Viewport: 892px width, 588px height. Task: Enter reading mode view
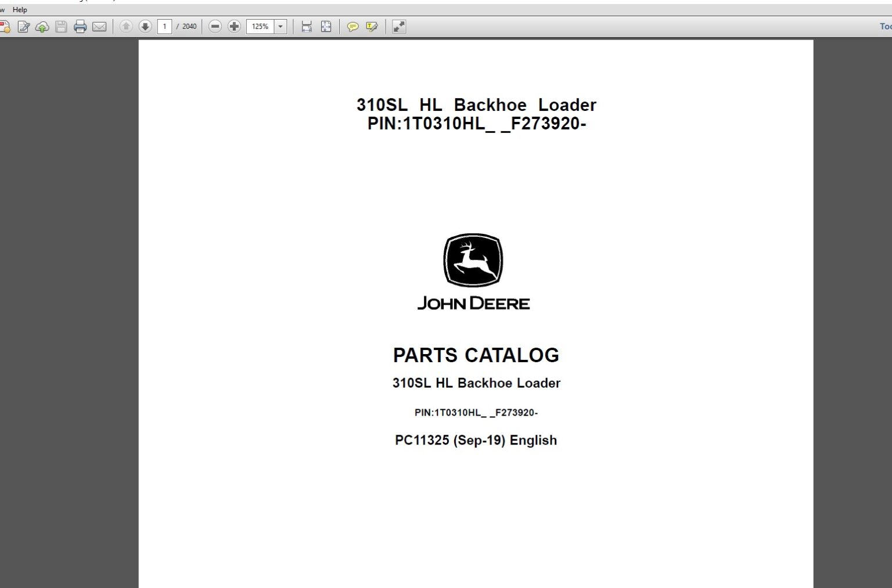click(398, 26)
